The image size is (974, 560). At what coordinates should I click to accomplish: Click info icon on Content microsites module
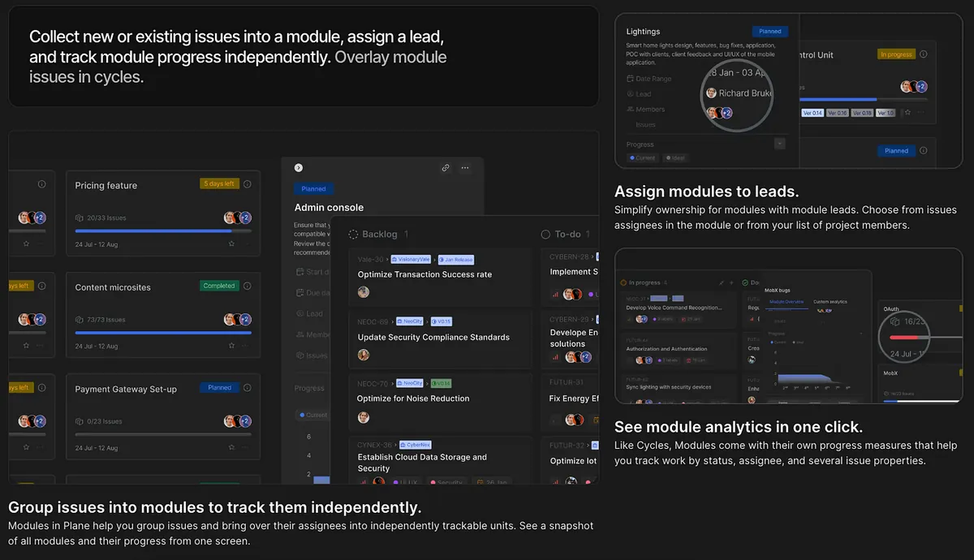point(248,286)
